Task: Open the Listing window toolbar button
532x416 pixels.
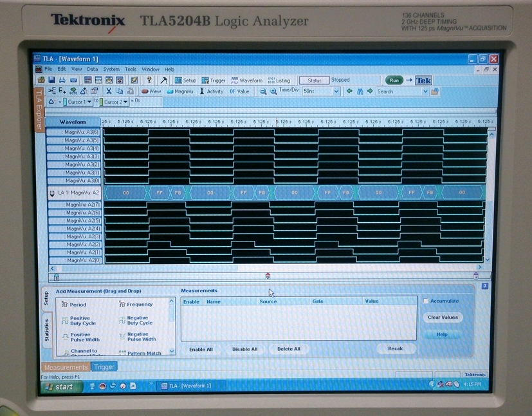Action: 279,80
